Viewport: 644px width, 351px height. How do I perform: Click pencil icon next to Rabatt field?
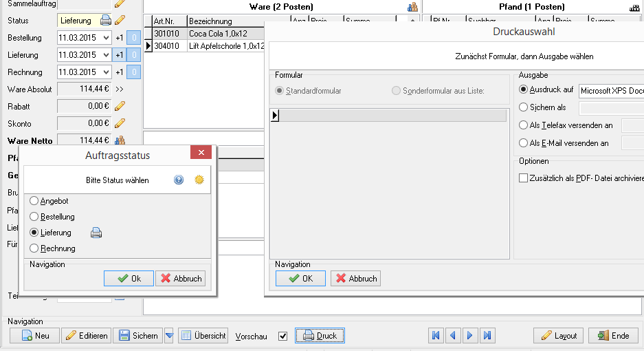(x=120, y=106)
